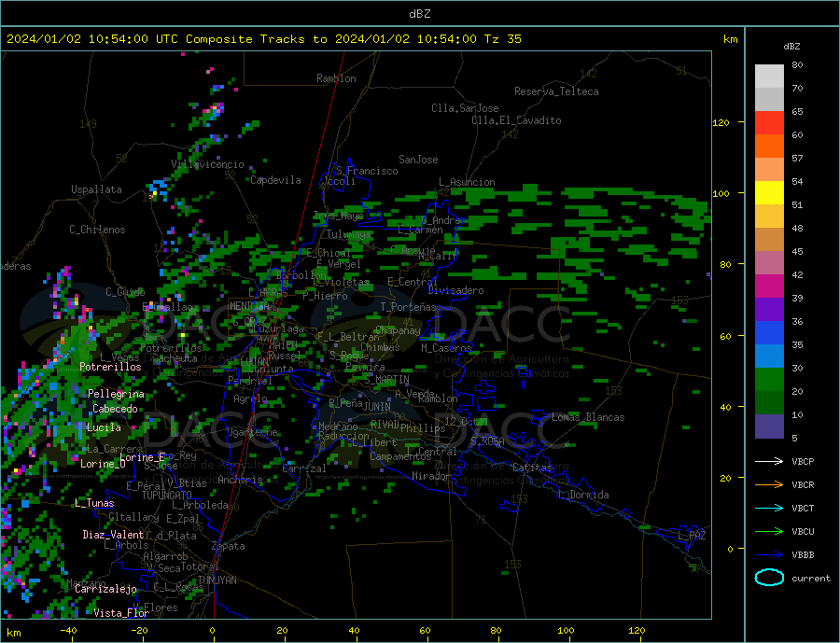This screenshot has width=840, height=643.
Task: Click the 'L_Asuncion' map label
Action: [x=467, y=182]
